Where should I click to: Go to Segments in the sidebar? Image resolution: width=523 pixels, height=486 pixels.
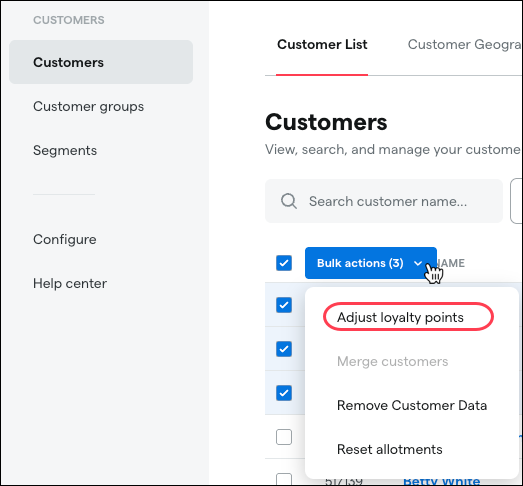click(x=65, y=150)
